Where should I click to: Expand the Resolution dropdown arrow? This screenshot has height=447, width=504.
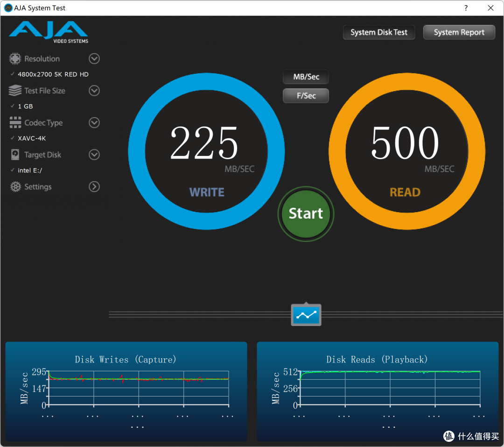pyautogui.click(x=94, y=58)
